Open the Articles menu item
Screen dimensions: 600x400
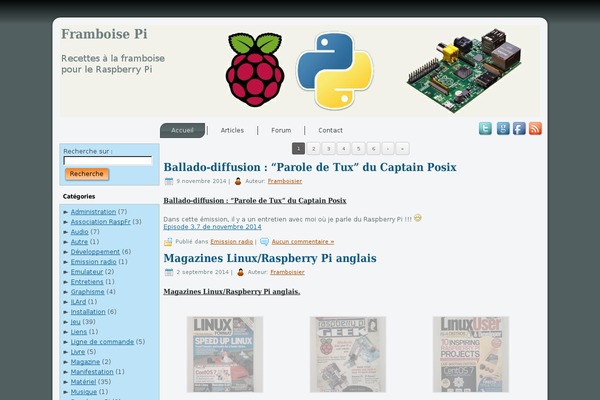pyautogui.click(x=232, y=130)
